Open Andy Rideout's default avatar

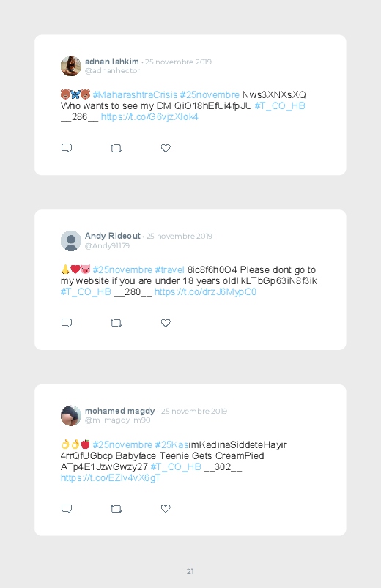point(71,241)
